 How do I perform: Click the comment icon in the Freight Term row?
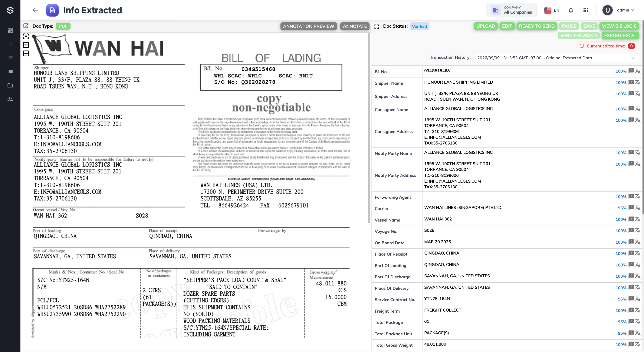coord(631,311)
